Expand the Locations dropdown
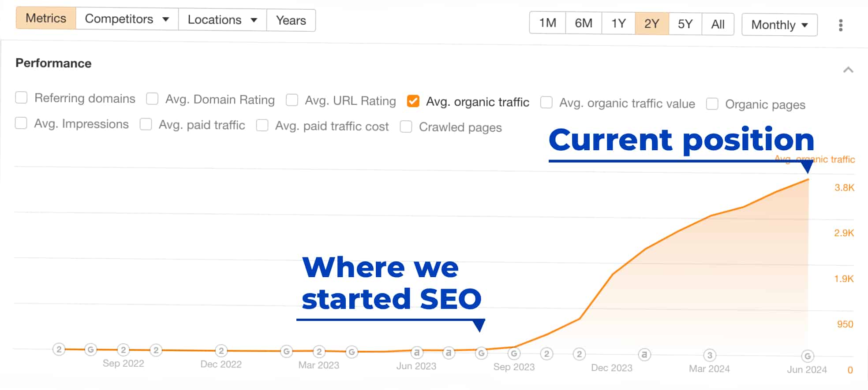868x390 pixels. coord(222,20)
